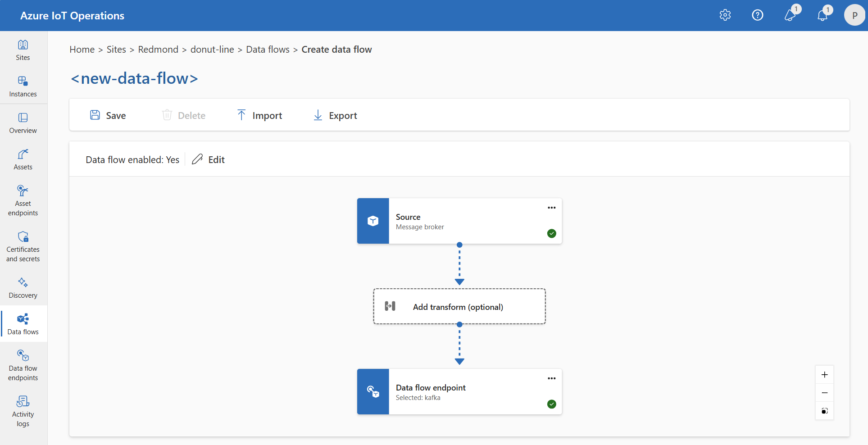Open Data flow endpoints in the sidebar
This screenshot has height=445, width=868.
tap(23, 365)
